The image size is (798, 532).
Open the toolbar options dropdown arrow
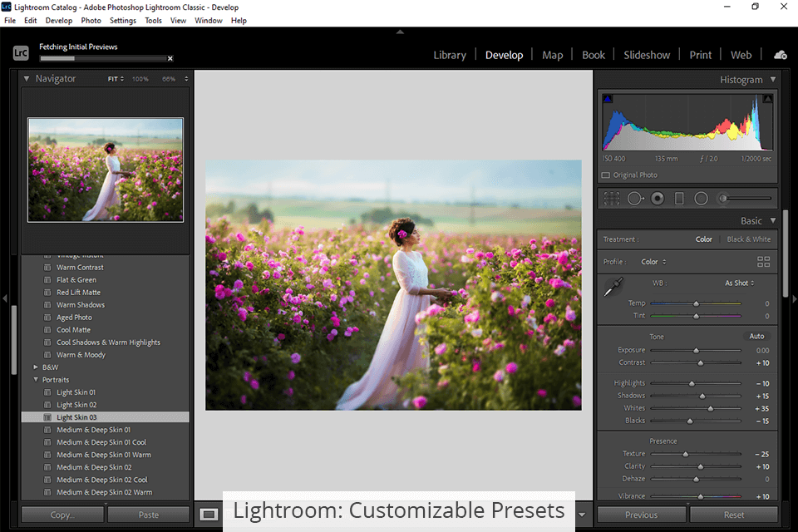pos(582,515)
